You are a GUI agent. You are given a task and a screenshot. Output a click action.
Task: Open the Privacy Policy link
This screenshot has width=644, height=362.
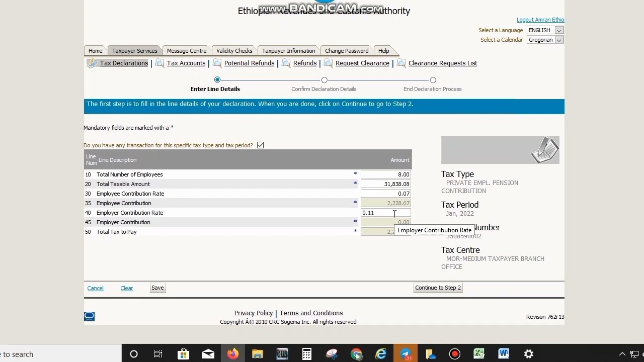[253, 313]
